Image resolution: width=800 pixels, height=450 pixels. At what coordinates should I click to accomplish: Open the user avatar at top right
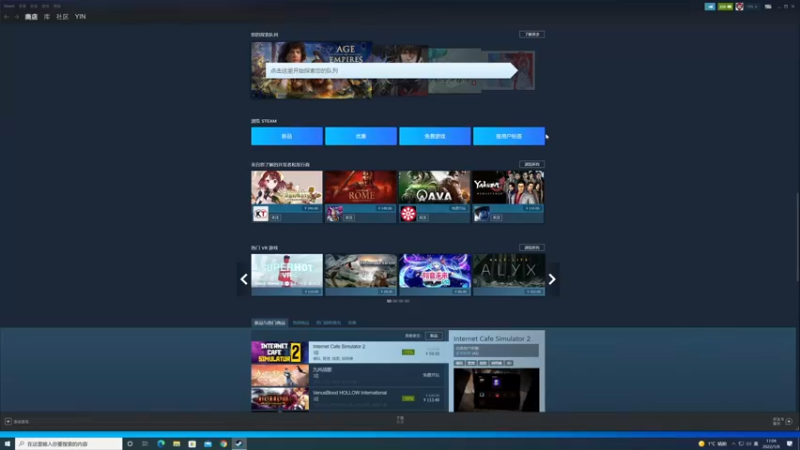(739, 7)
